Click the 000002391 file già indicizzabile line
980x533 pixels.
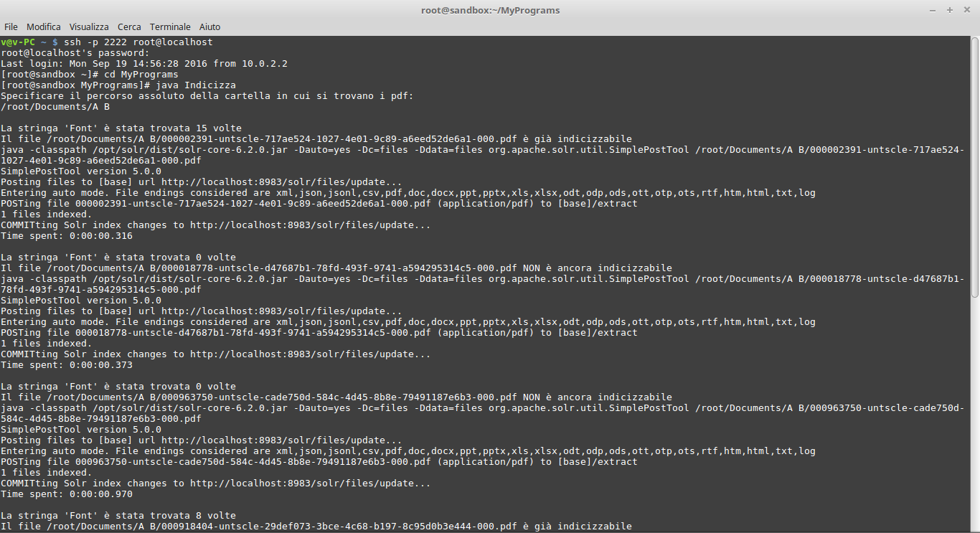316,139
